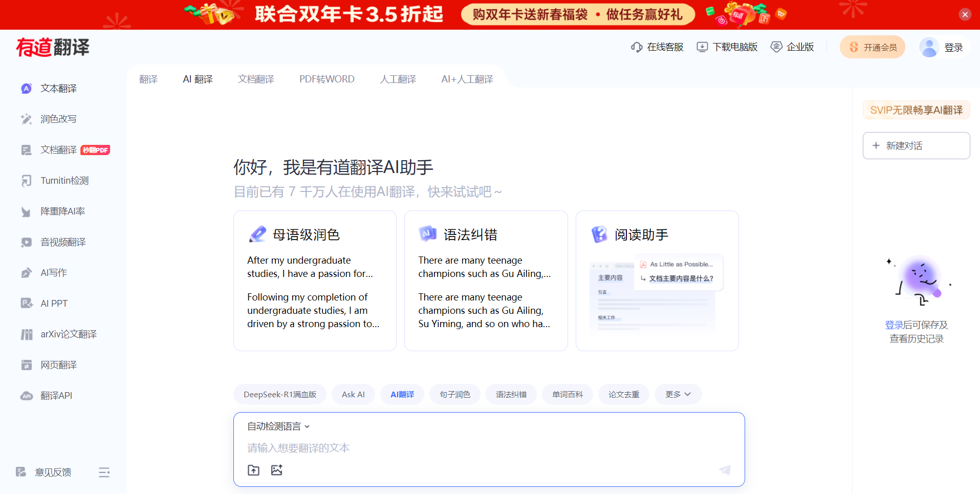The width and height of the screenshot is (980, 494).
Task: Click the file upload icon in input box
Action: [x=253, y=470]
